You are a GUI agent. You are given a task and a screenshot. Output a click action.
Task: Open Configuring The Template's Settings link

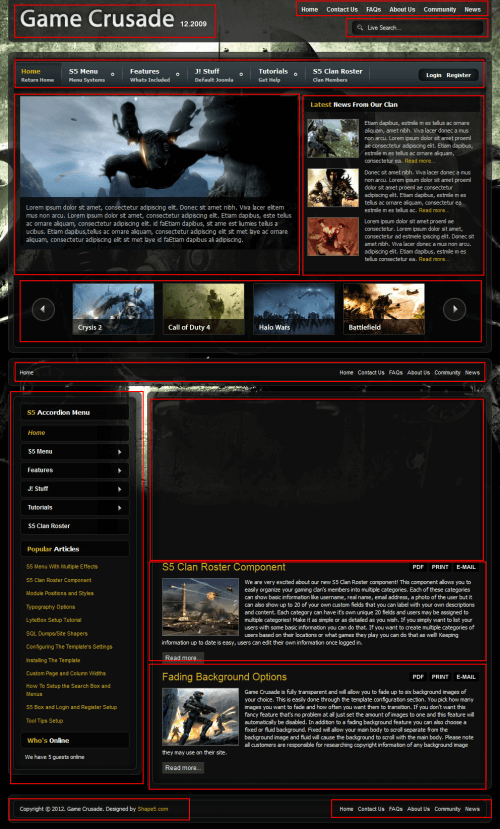coord(69,647)
